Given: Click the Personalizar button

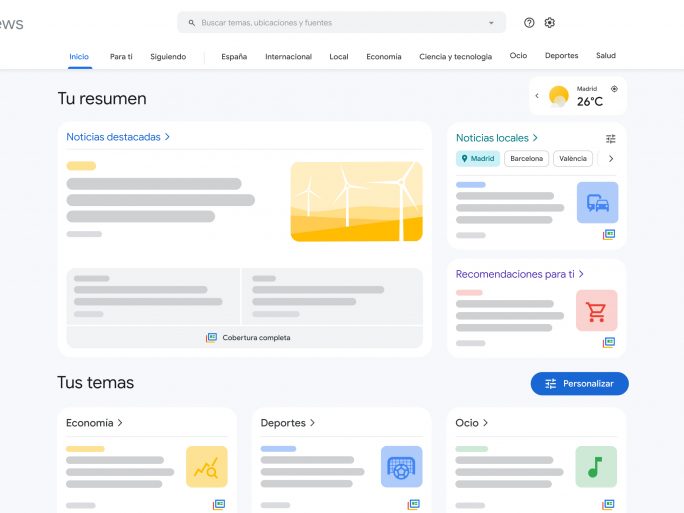Looking at the screenshot, I should tap(579, 384).
